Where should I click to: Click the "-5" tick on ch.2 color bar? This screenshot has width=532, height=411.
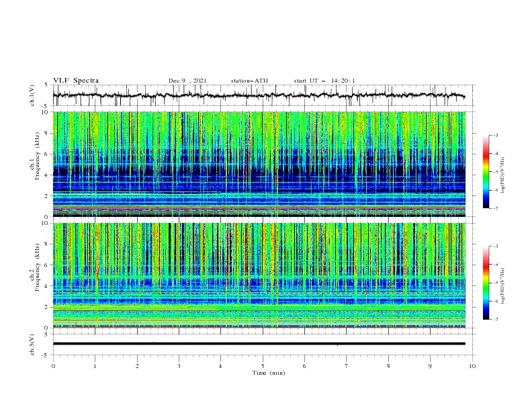coord(495,283)
